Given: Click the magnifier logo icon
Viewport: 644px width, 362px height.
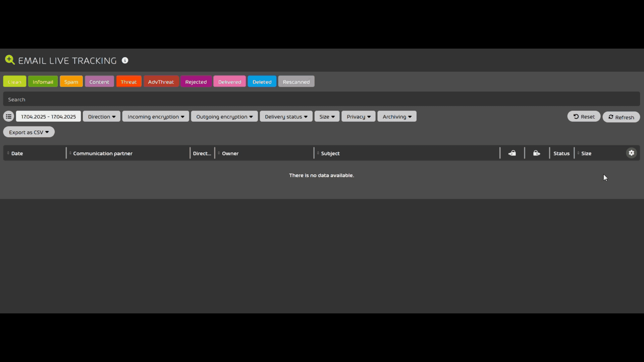Looking at the screenshot, I should click(x=9, y=60).
